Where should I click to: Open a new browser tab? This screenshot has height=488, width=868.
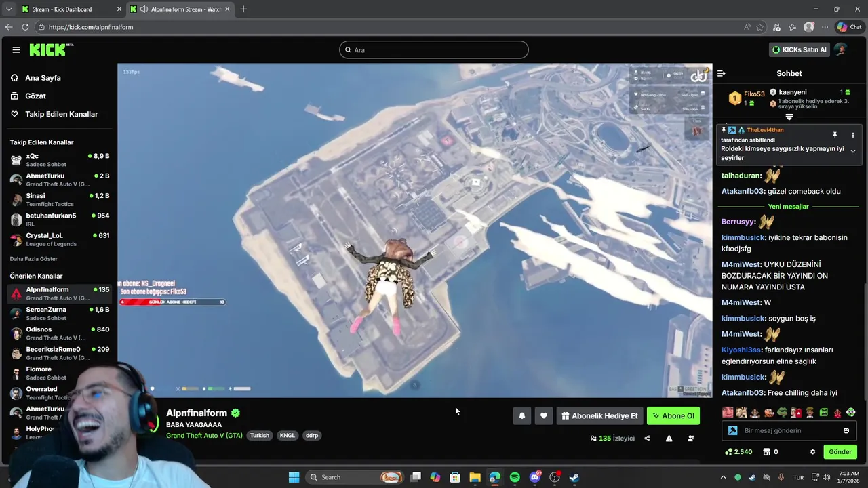[243, 9]
